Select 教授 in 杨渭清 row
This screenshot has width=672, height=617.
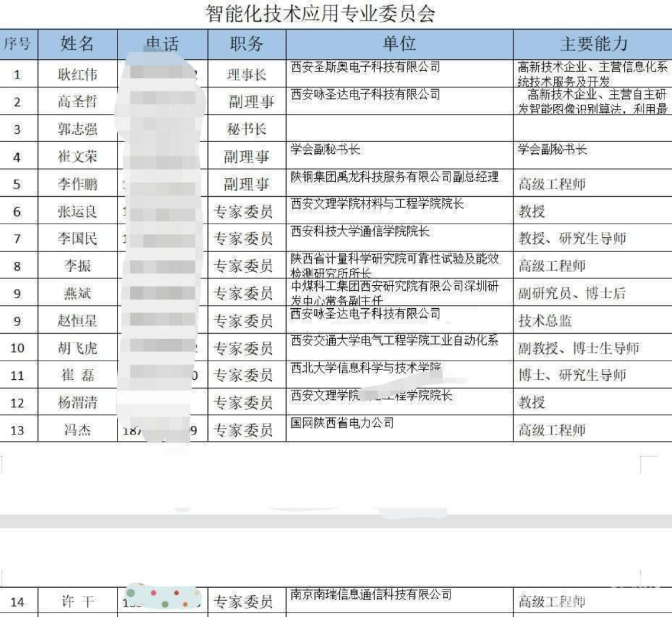[532, 403]
